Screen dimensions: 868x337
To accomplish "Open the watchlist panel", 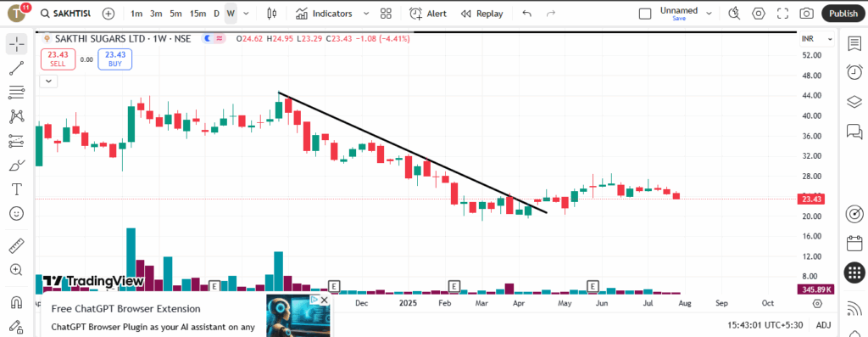I will 854,44.
